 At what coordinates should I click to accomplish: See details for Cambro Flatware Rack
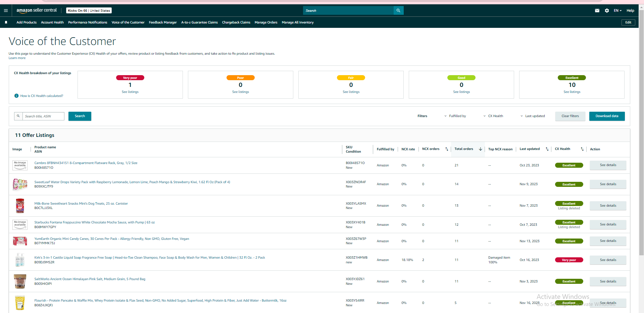(608, 165)
